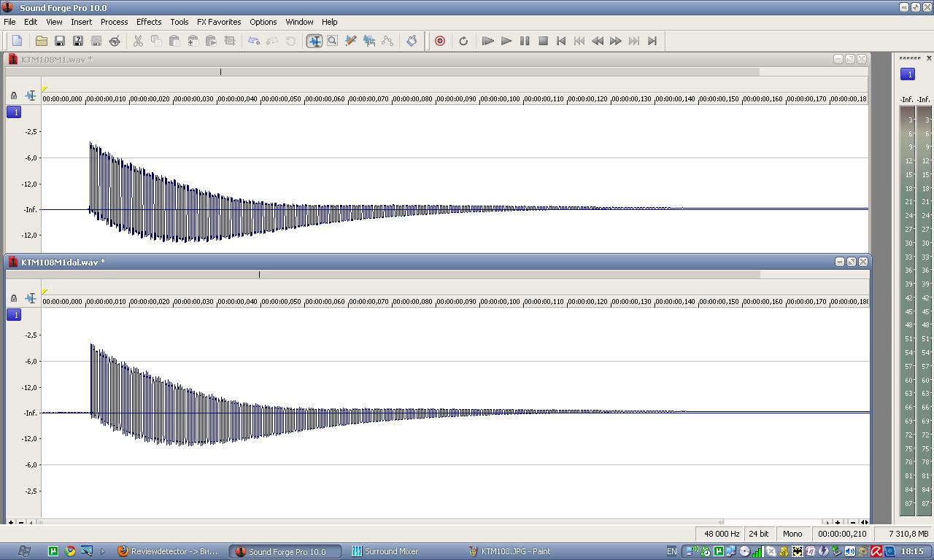Viewport: 934px width, 560px height.
Task: Click the Cut scissors icon
Action: click(138, 41)
